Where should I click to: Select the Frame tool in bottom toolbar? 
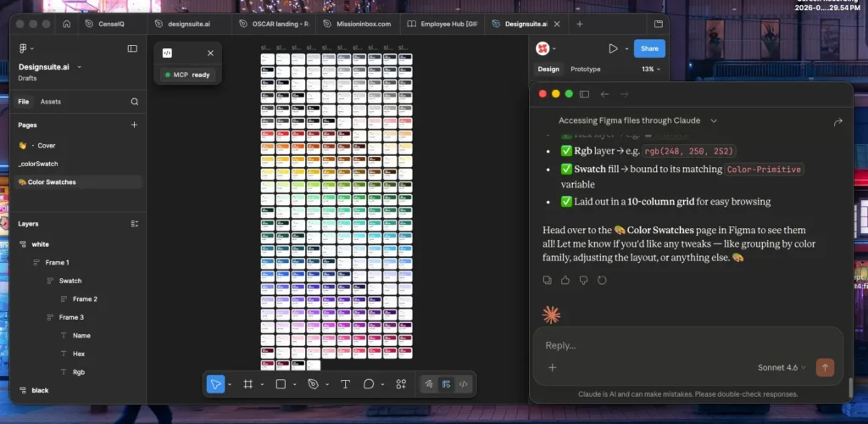tap(248, 384)
